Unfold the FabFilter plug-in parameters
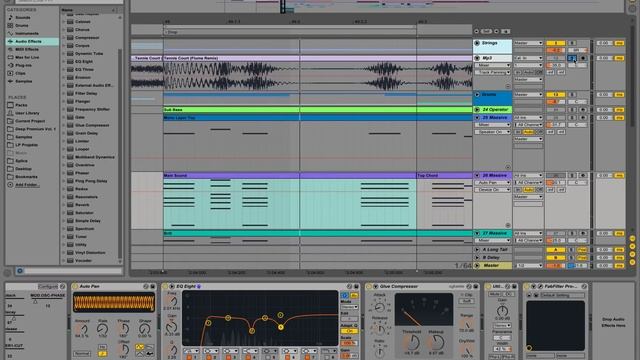640x360 pixels. [x=533, y=287]
